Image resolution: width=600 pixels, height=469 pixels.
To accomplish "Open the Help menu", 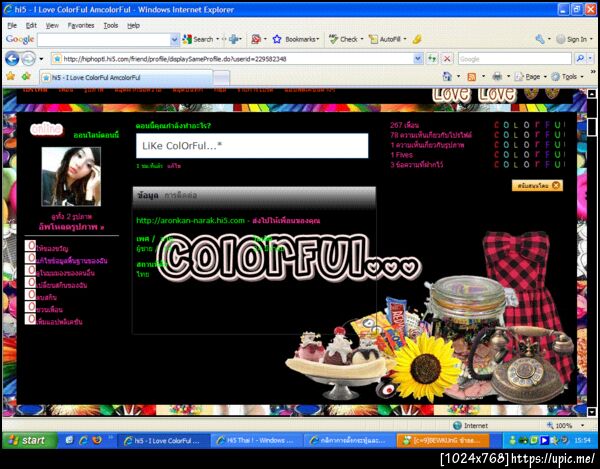I will click(x=133, y=25).
